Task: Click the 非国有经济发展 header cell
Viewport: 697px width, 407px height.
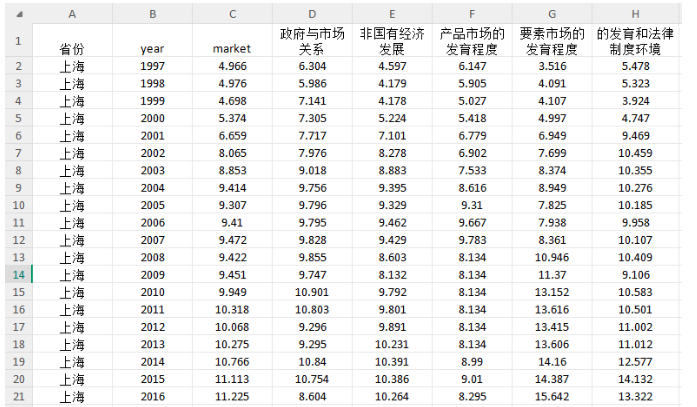Action: click(393, 41)
